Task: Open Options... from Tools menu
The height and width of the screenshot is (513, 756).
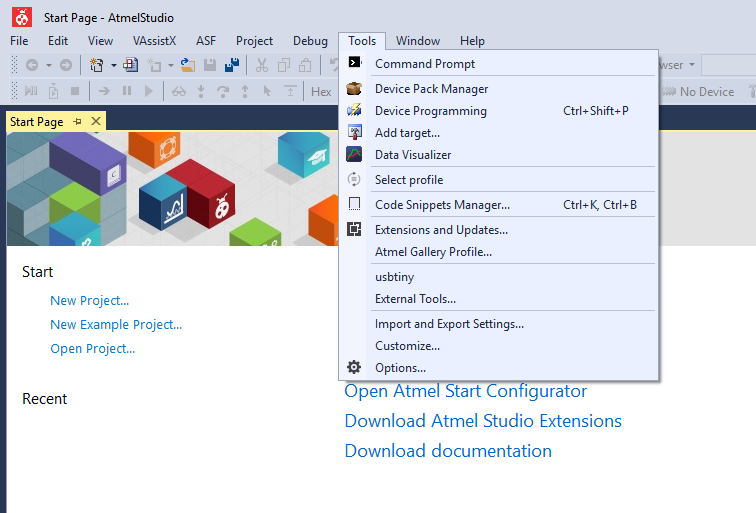Action: tap(499, 367)
